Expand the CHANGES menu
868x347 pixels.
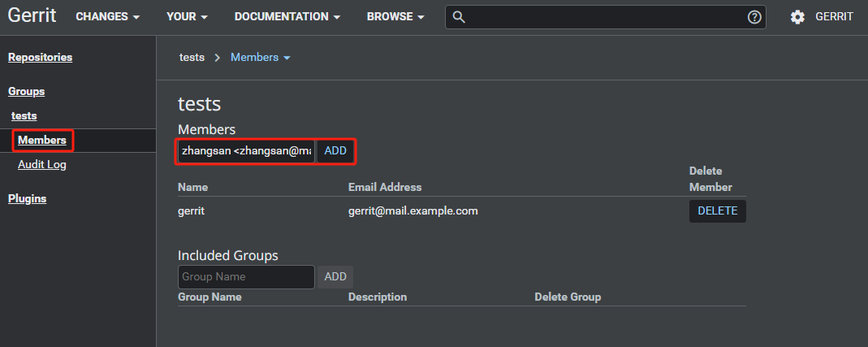(107, 17)
